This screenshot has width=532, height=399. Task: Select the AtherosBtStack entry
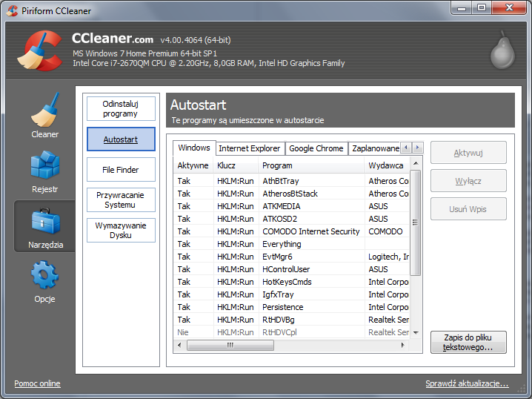point(291,194)
